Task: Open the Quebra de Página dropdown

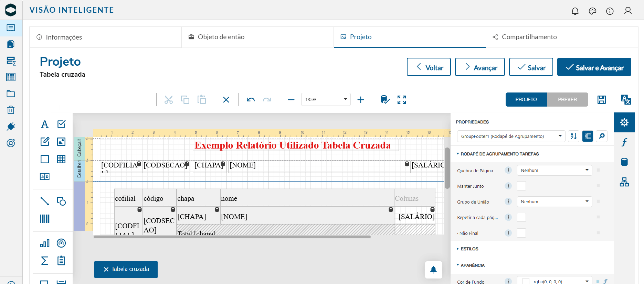Action: pyautogui.click(x=555, y=170)
